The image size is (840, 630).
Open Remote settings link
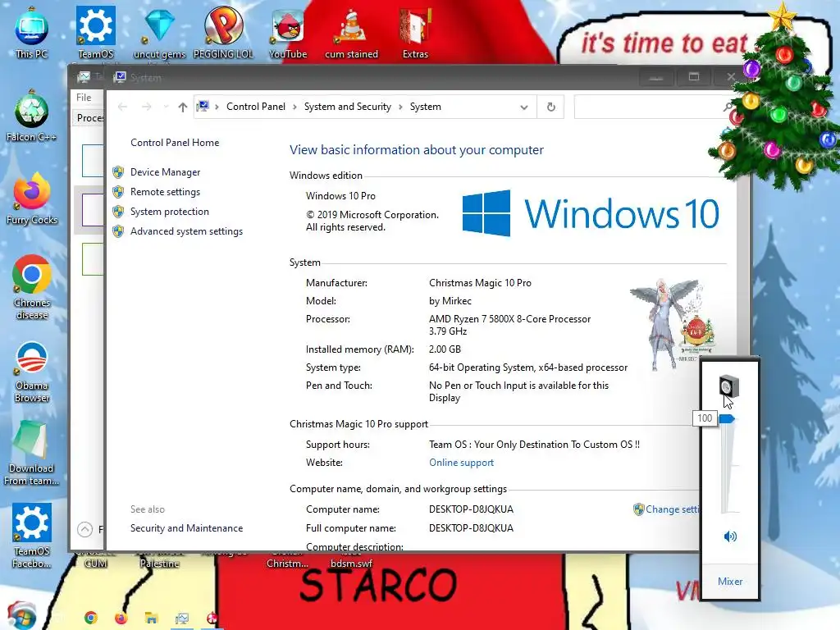(x=165, y=192)
